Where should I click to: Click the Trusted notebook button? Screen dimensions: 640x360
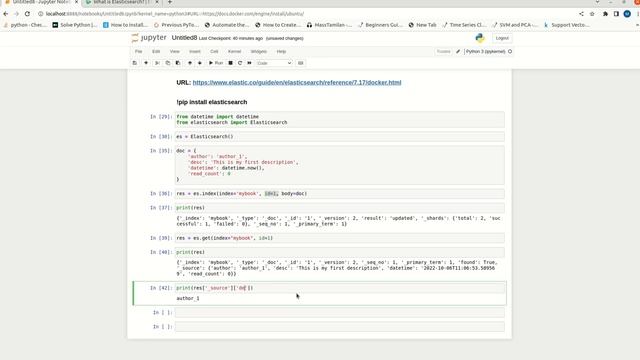click(444, 51)
